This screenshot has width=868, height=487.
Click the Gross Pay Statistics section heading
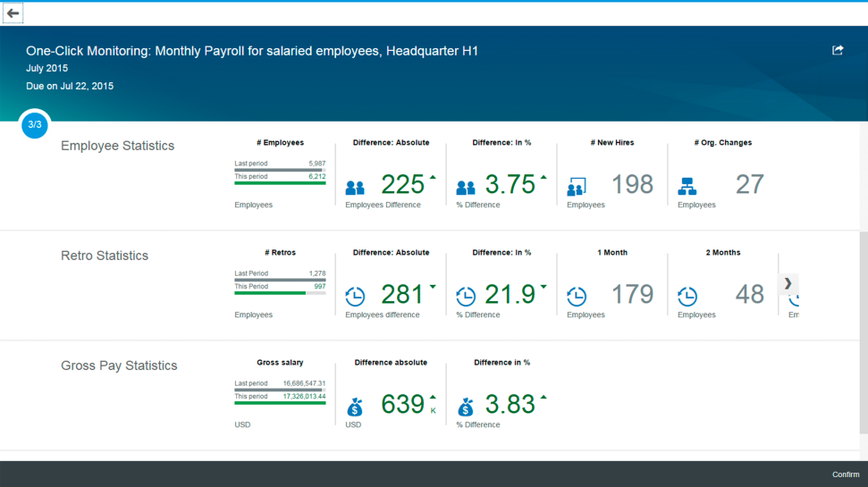119,365
